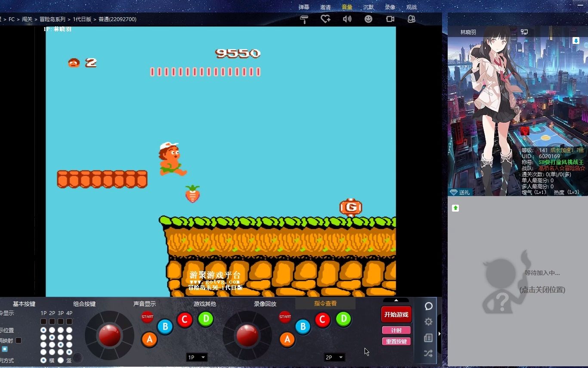Click the 音量 label in the top bar
Image resolution: width=588 pixels, height=368 pixels.
click(347, 7)
